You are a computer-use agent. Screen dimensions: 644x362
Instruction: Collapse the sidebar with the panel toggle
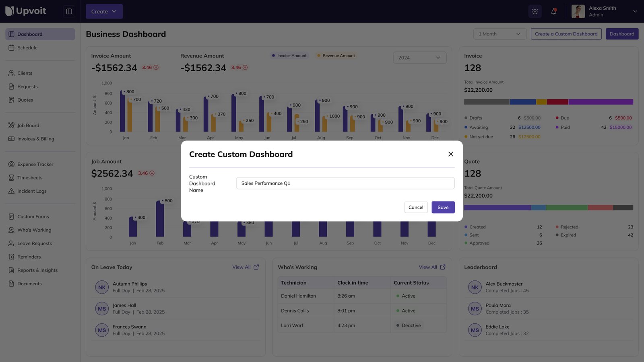tap(69, 11)
